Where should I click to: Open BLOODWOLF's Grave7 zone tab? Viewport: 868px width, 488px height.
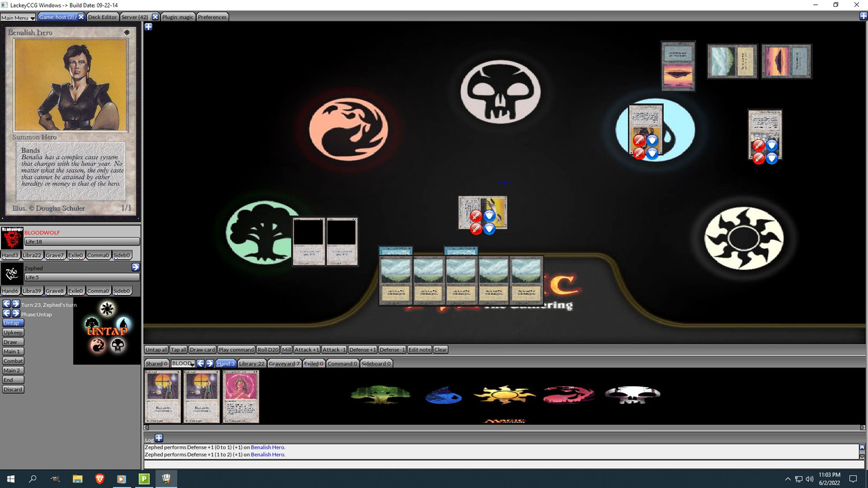55,255
